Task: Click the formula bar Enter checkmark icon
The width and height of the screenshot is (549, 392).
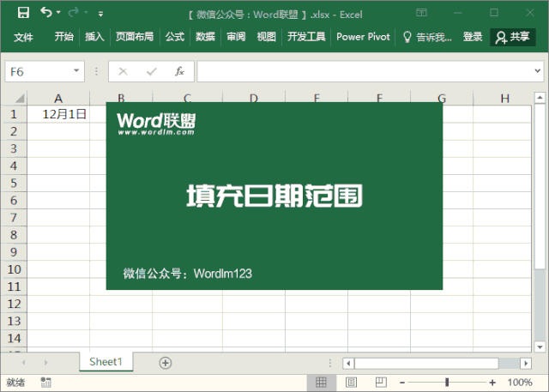Action: (x=152, y=72)
